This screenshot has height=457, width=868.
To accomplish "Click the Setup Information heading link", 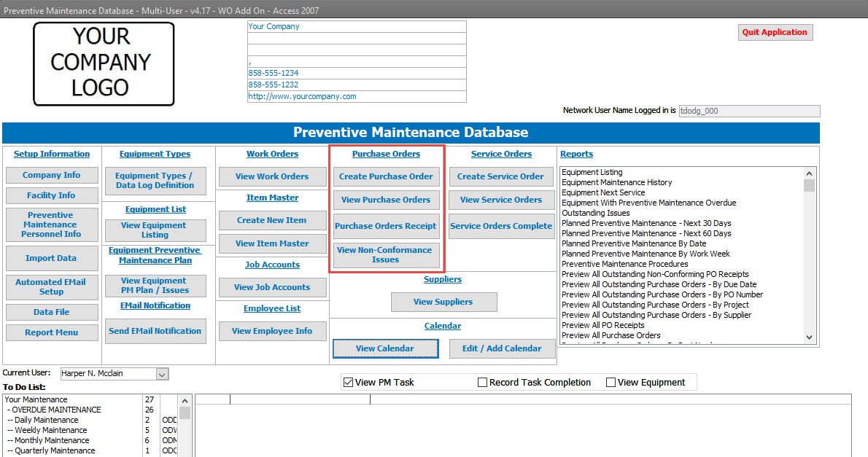I will (52, 154).
